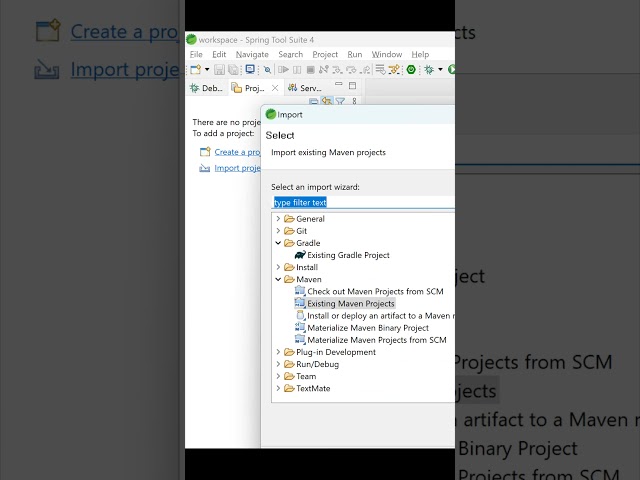Image resolution: width=640 pixels, height=480 pixels.
Task: Click the Step Into icon
Action: pos(337,70)
